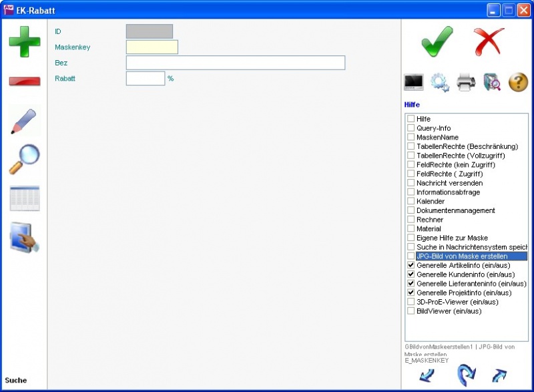Click the red minus delete record icon
This screenshot has height=392, width=534.
click(25, 81)
